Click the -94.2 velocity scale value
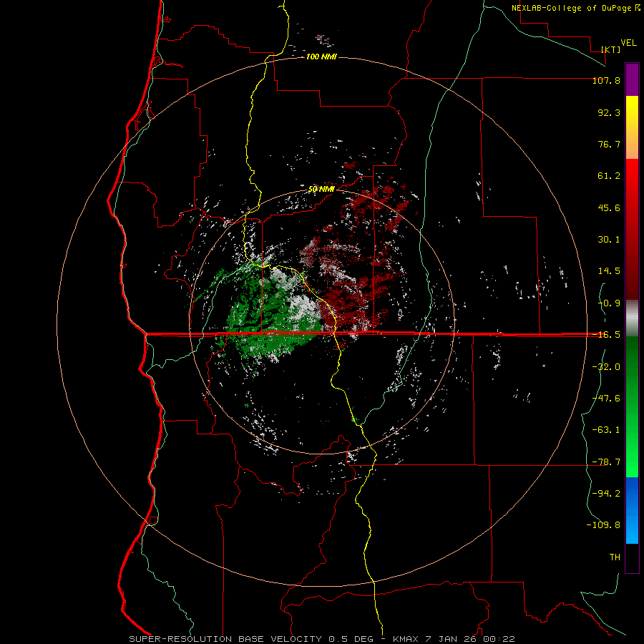644x644 pixels. (606, 494)
